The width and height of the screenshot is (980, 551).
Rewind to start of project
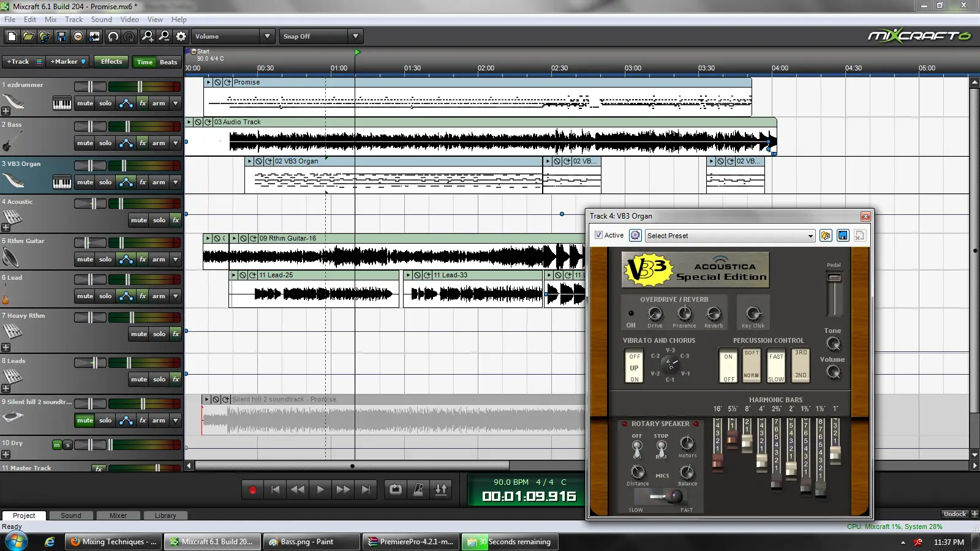(x=275, y=490)
